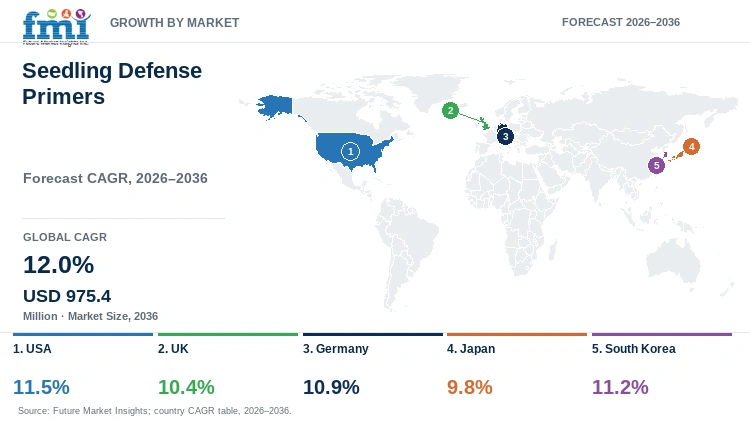Screen dimensions: 750x421
Task: Select the purple map marker 5 for South Korea
Action: (x=657, y=166)
